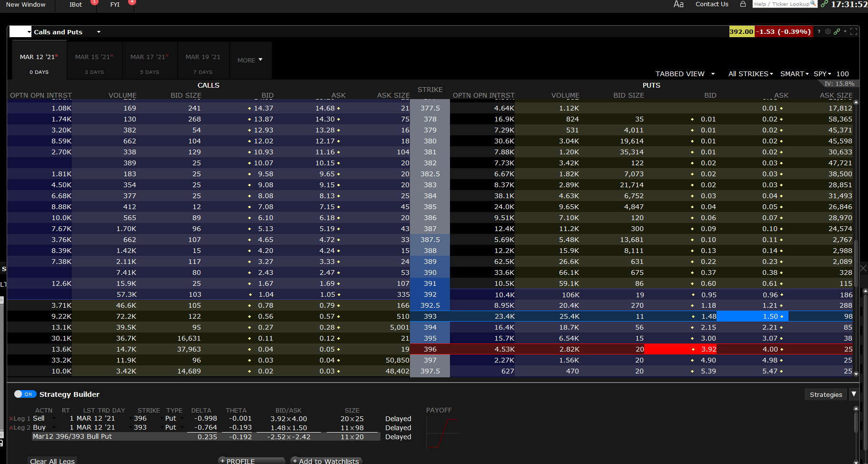Click the option chain scrollbar up arrow
The width and height of the screenshot is (868, 464).
click(856, 102)
